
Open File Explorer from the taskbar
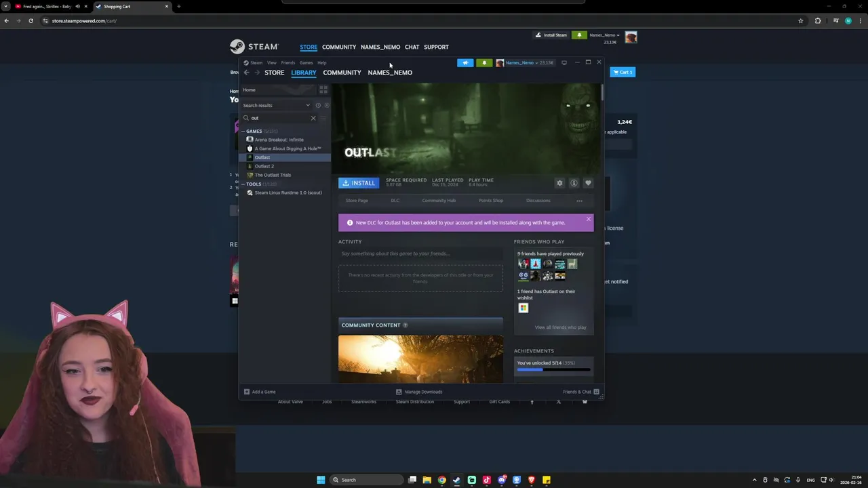[x=427, y=480]
